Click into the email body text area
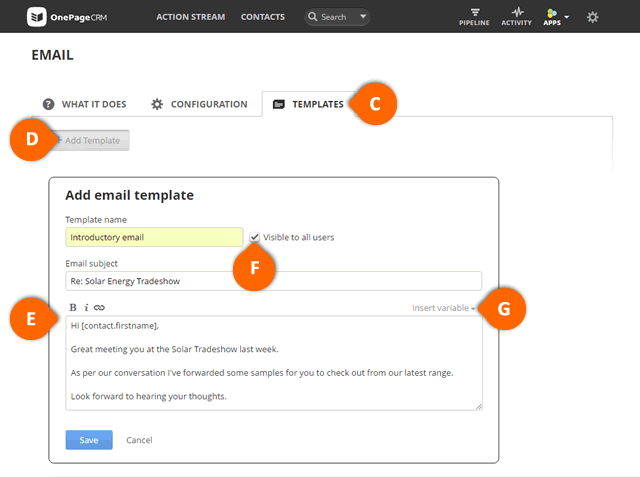The height and width of the screenshot is (477, 640). pos(273,363)
